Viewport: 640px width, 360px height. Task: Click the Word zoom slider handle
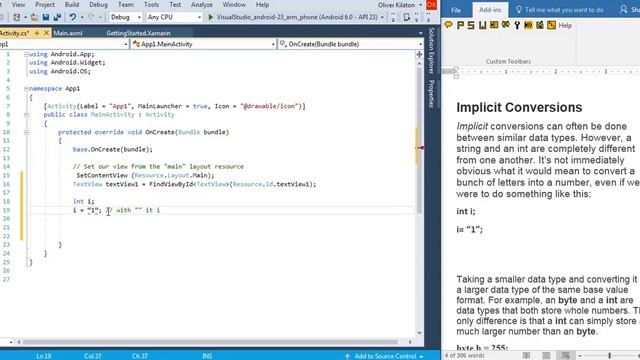(610, 356)
